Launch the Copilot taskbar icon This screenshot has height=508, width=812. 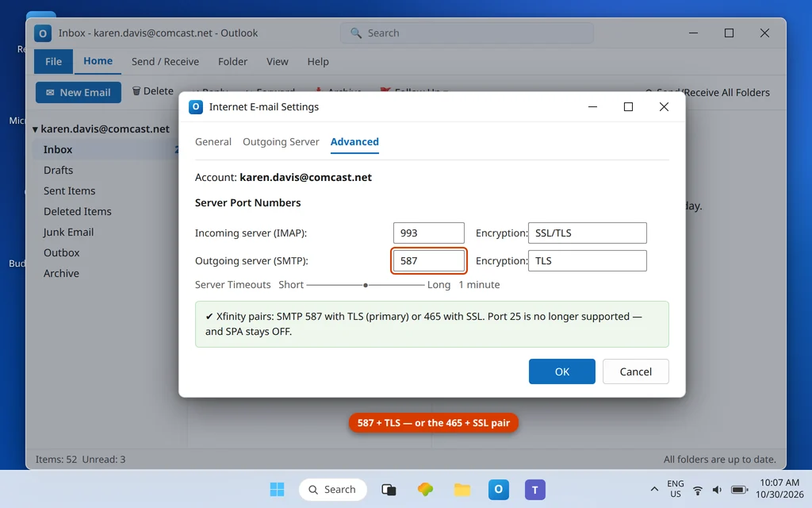(425, 489)
